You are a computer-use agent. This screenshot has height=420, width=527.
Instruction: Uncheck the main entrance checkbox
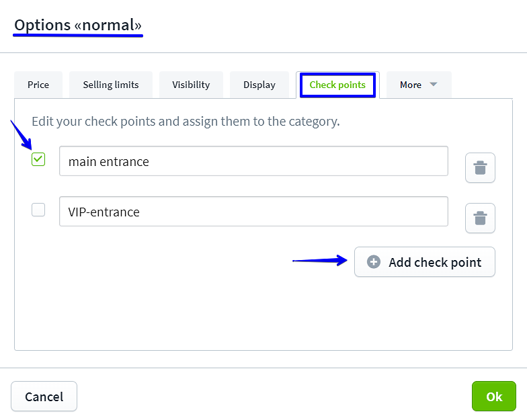(x=38, y=159)
